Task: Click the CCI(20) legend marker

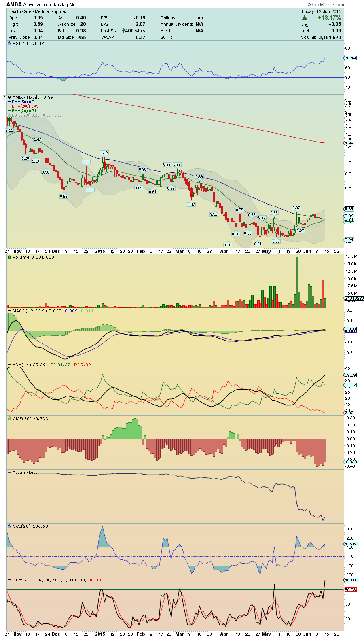Action: (10, 526)
